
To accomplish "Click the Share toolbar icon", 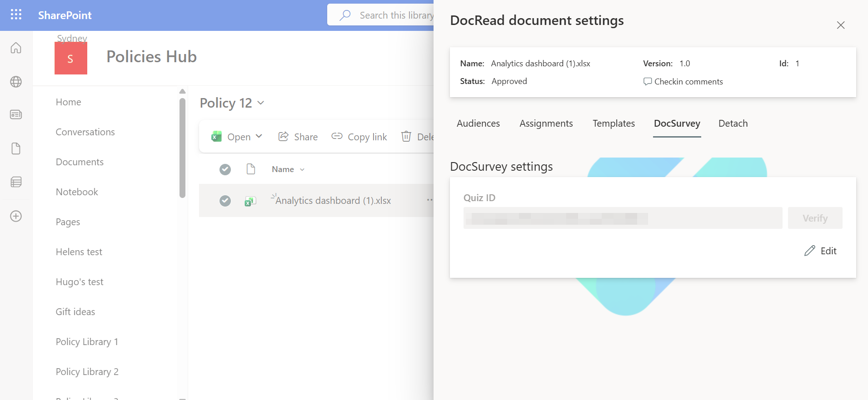I will point(283,136).
